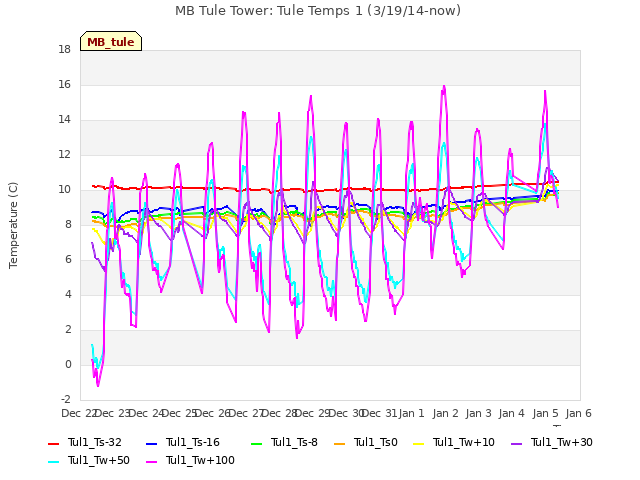Click the orange Tul1_Ts0 legend swatch
Image resolution: width=640 pixels, height=480 pixels.
click(339, 444)
